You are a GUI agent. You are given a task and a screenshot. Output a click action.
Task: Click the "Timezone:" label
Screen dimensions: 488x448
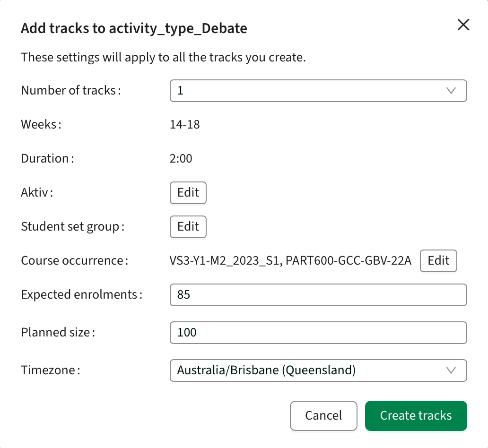click(x=51, y=370)
